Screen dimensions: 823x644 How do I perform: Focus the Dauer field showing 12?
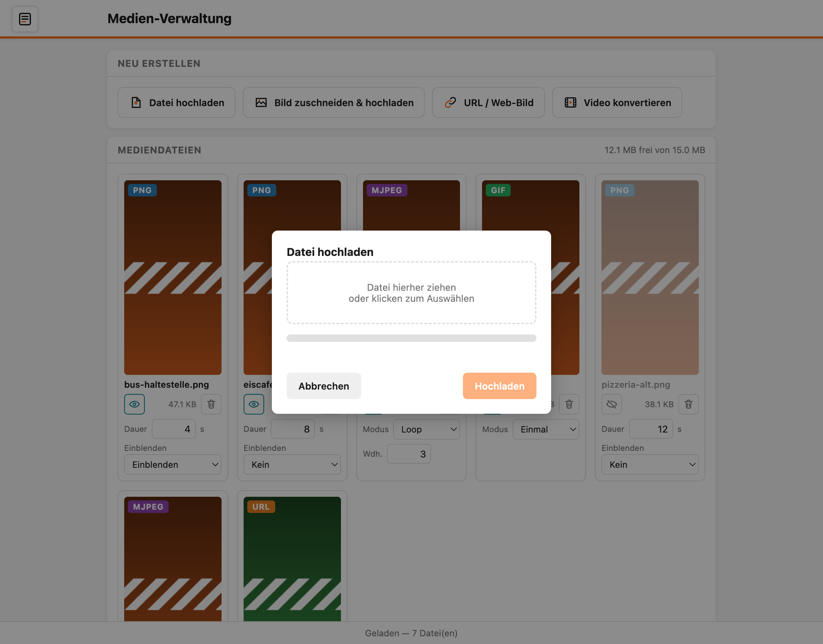[x=651, y=429]
